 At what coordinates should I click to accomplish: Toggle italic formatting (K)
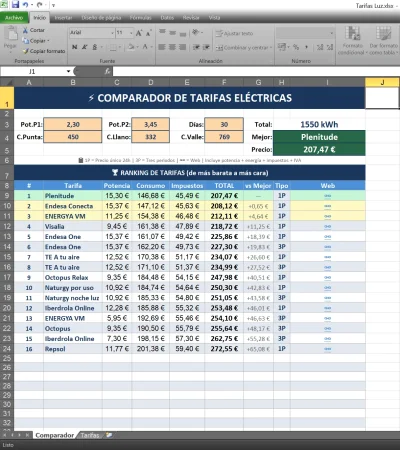[85, 47]
